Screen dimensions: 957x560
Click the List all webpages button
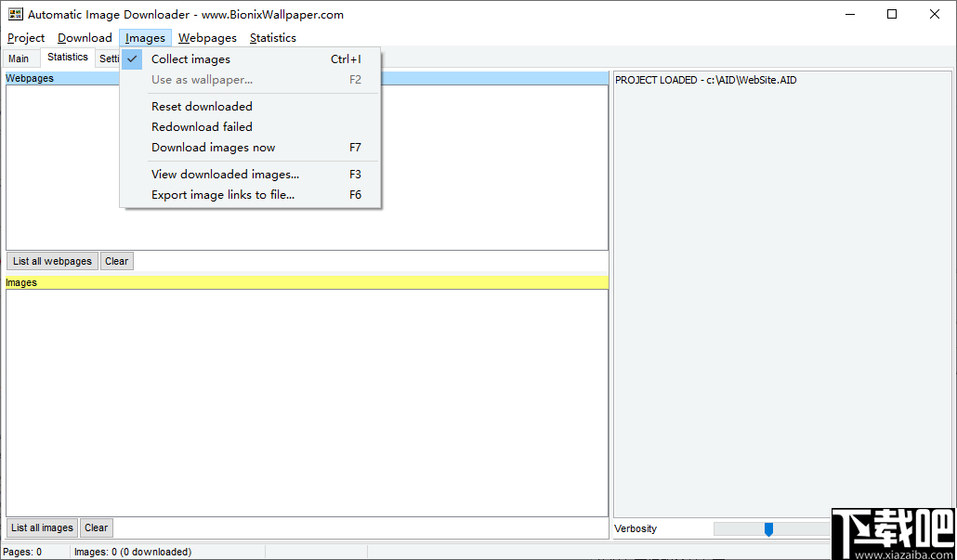pyautogui.click(x=52, y=261)
